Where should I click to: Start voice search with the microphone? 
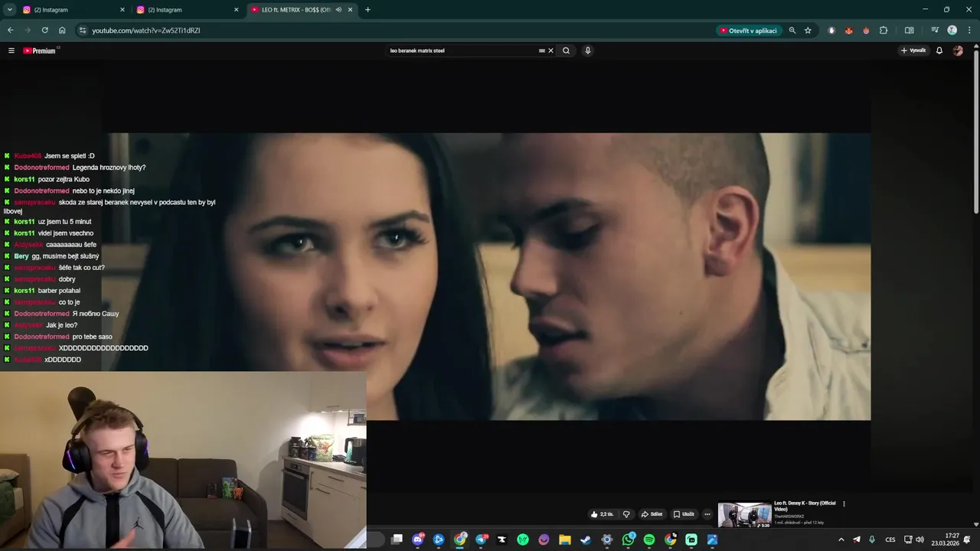[x=588, y=51]
